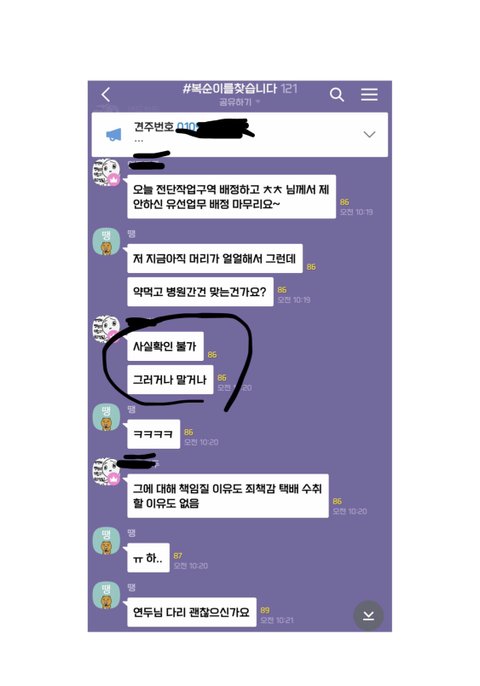The image size is (480, 686).
Task: Expand the pinned notice with chevron
Action: tap(370, 134)
